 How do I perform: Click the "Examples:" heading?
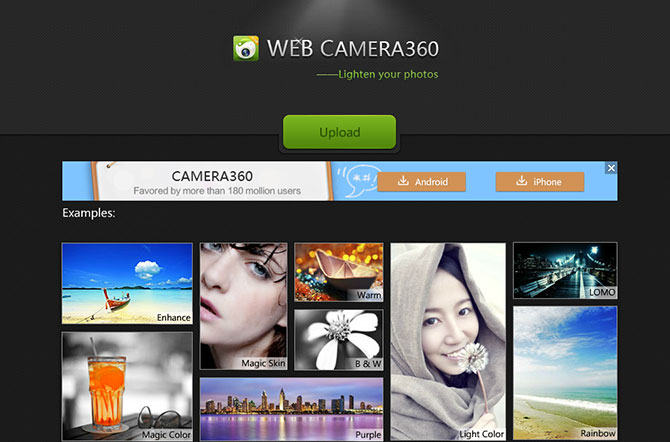click(x=89, y=213)
